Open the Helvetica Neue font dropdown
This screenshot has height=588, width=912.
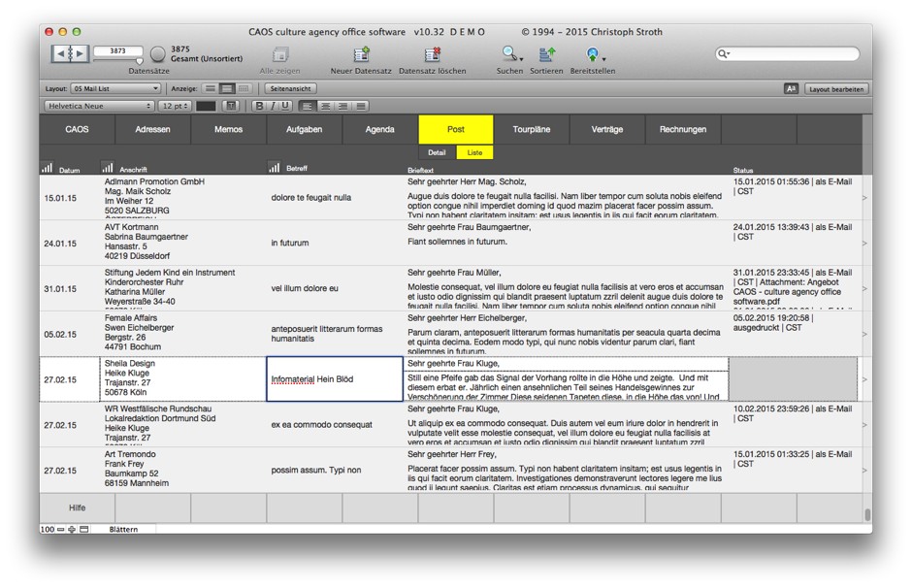pyautogui.click(x=99, y=106)
